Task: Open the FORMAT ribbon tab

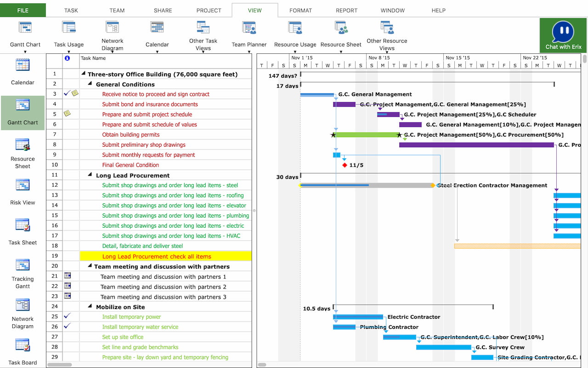Action: [x=300, y=10]
